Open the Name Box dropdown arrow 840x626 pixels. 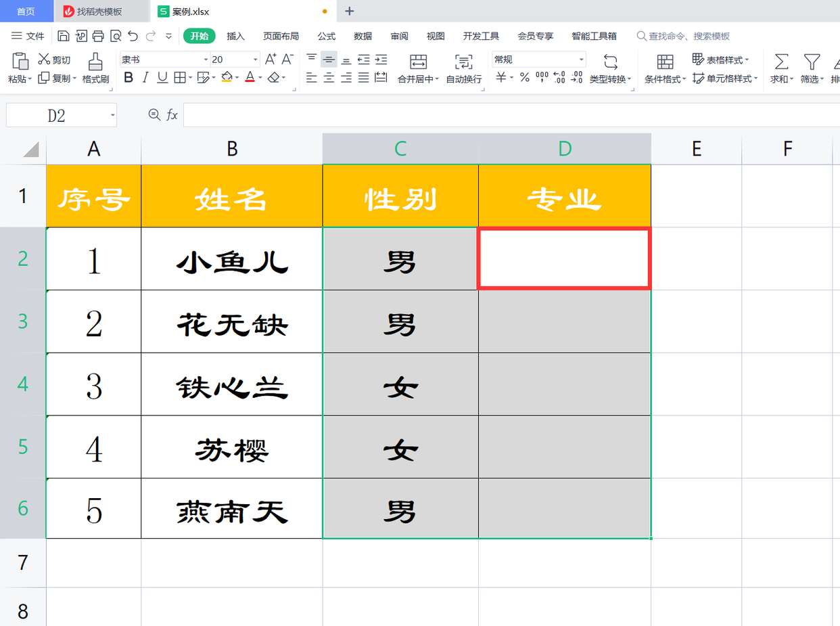pyautogui.click(x=113, y=116)
